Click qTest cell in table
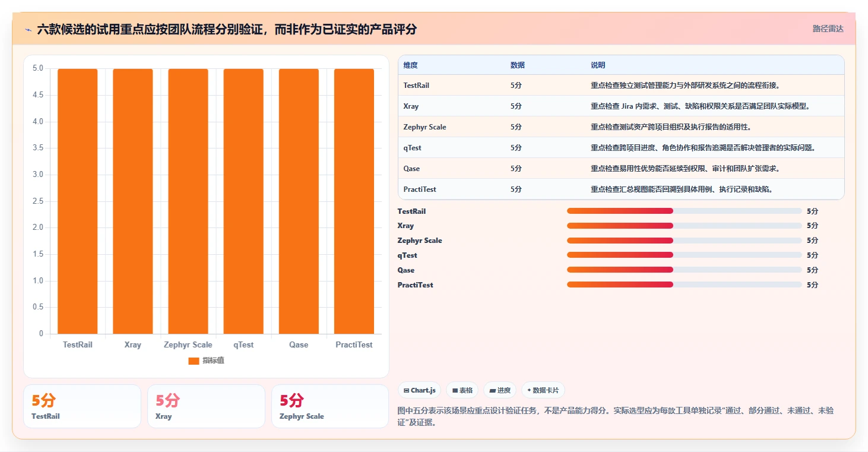The height and width of the screenshot is (452, 868). 412,148
